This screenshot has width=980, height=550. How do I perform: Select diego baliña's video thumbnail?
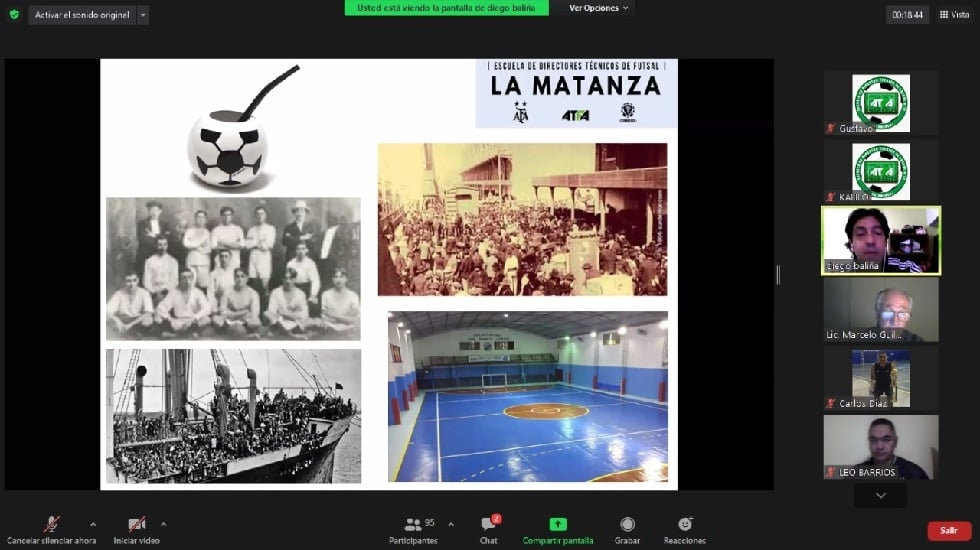(x=881, y=240)
